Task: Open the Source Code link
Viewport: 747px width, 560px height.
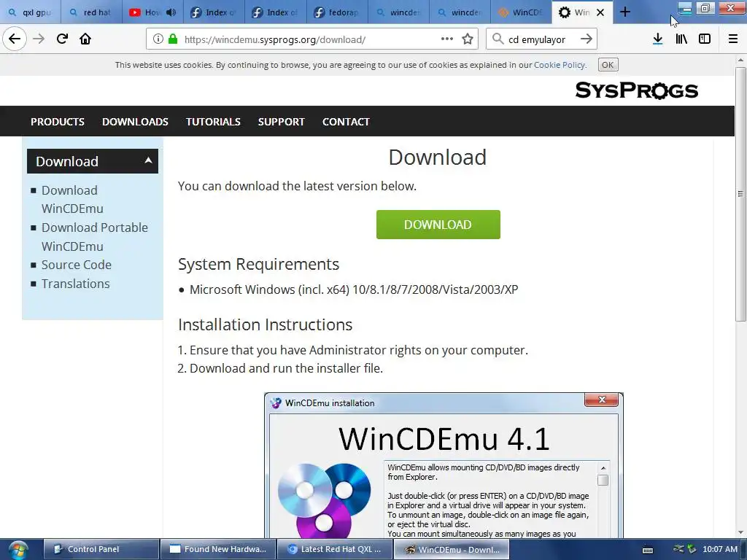Action: pyautogui.click(x=76, y=265)
